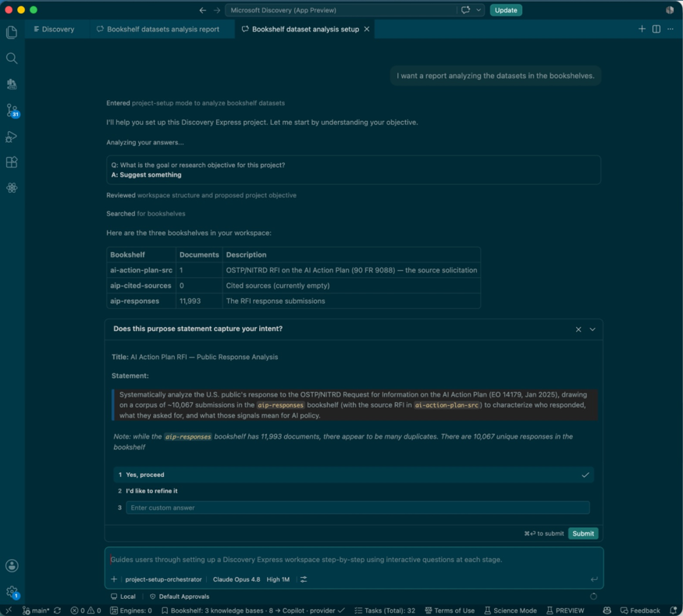The width and height of the screenshot is (683, 616).
Task: Click the Bookshelf: 3 knowledge bases status entry
Action: click(253, 611)
